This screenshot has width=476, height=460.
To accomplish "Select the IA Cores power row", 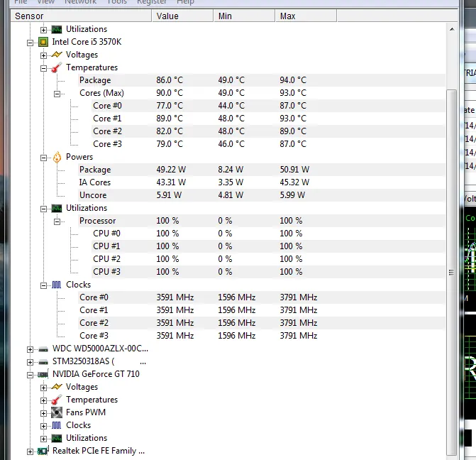I will (95, 182).
